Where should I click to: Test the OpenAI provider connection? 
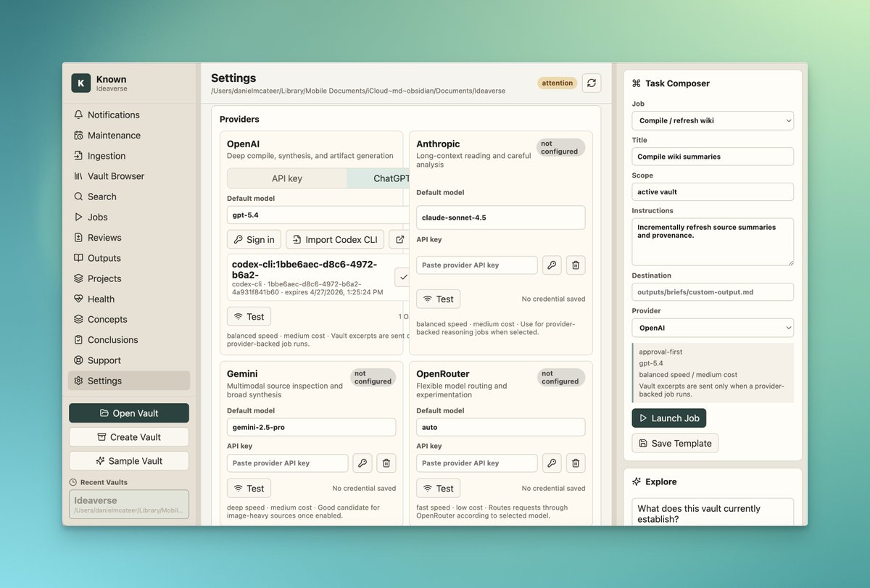click(249, 317)
